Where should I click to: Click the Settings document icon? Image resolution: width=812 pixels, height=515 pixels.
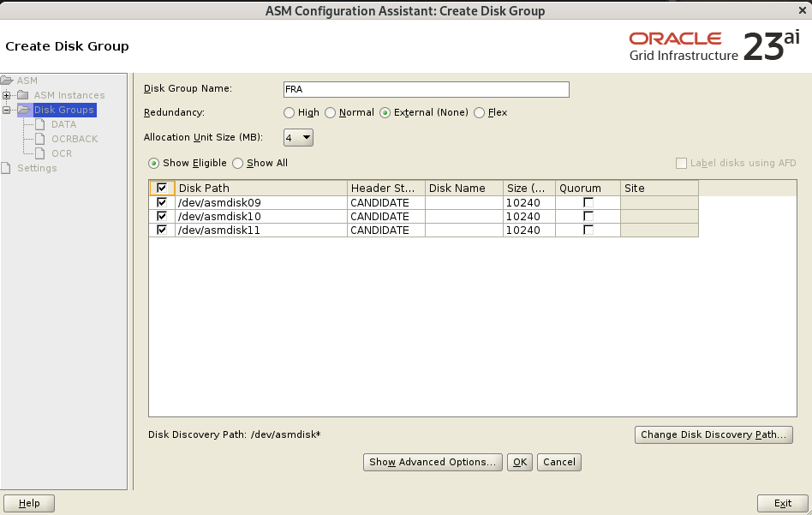pyautogui.click(x=6, y=168)
